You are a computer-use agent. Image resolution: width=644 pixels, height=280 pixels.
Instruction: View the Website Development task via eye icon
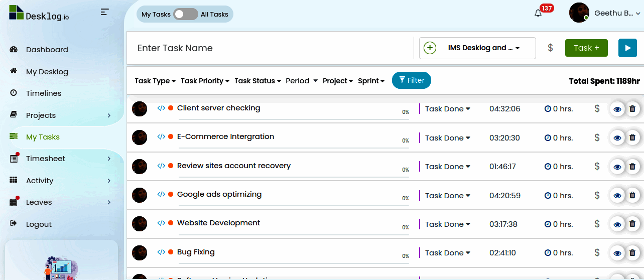point(617,224)
